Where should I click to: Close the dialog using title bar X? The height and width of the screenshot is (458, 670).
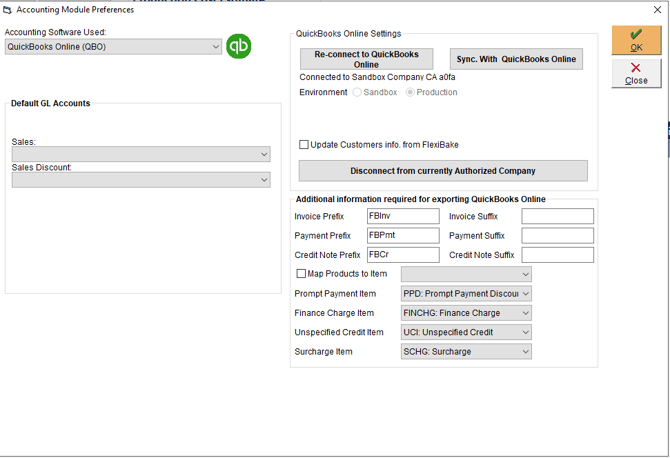[x=657, y=9]
